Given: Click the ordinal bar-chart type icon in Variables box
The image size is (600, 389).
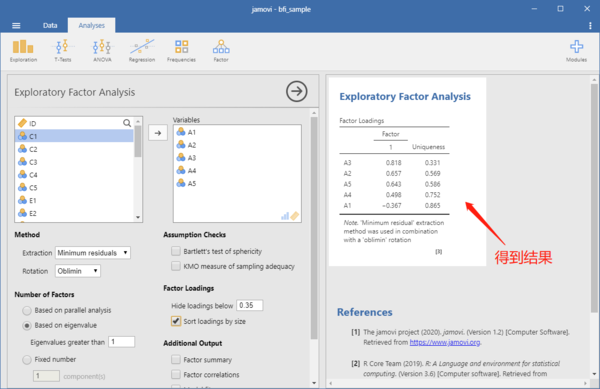Looking at the screenshot, I should click(285, 216).
